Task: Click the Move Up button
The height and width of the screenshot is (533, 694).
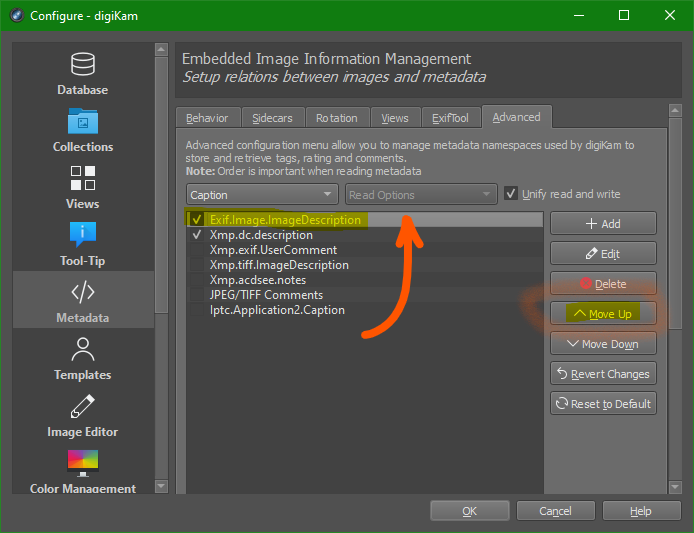Action: tap(603, 314)
